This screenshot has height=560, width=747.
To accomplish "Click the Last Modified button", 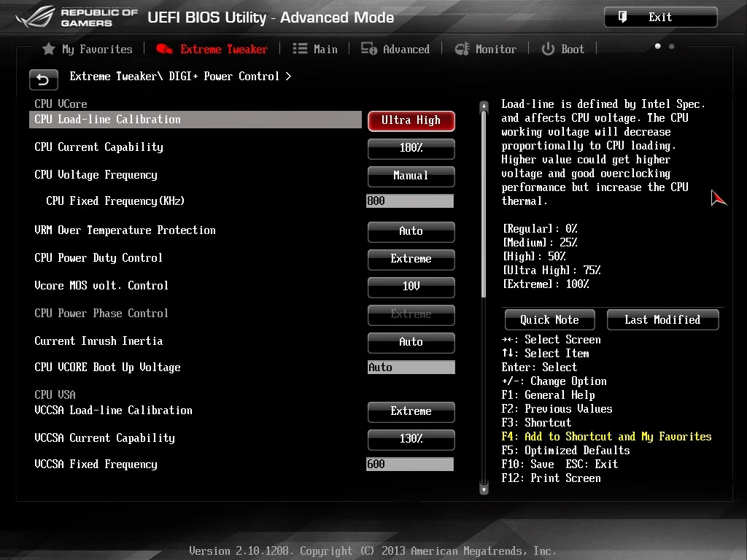I will click(662, 319).
